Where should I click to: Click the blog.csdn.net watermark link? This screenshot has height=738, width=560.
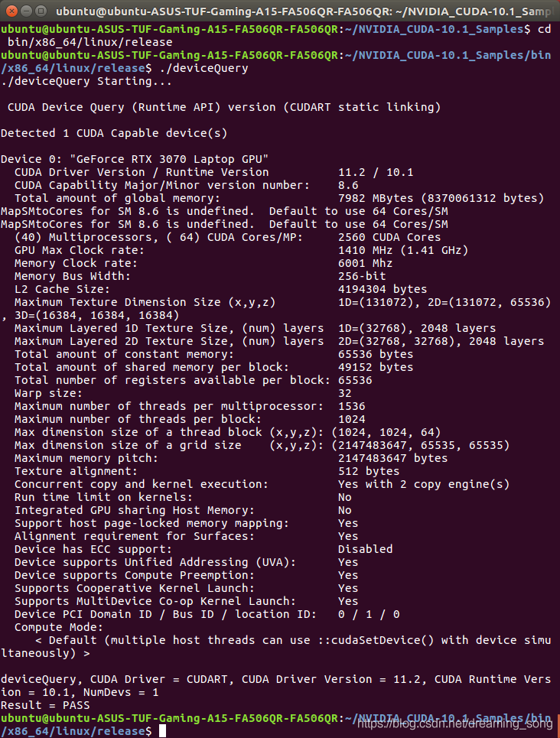[x=454, y=724]
